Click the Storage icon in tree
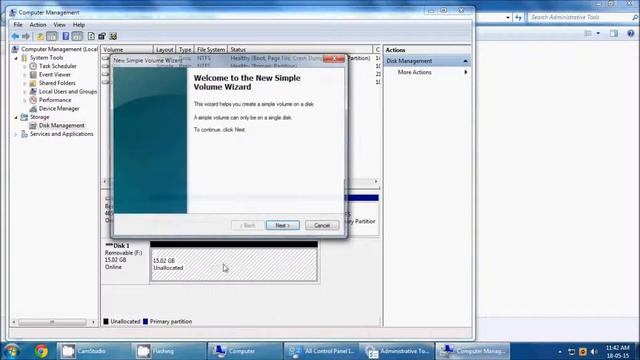640x360 pixels. (24, 117)
